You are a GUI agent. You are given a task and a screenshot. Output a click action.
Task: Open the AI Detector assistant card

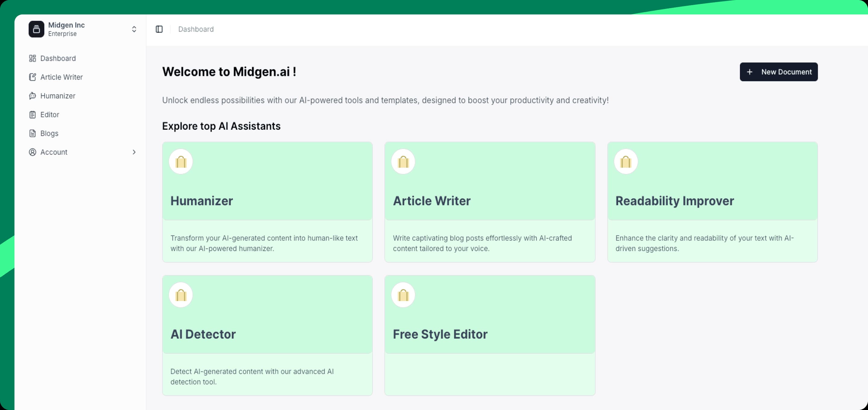(267, 335)
